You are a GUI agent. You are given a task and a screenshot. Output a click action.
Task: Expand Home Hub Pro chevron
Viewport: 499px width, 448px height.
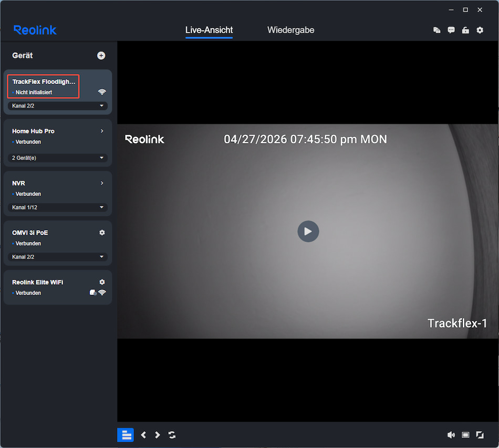pyautogui.click(x=102, y=131)
